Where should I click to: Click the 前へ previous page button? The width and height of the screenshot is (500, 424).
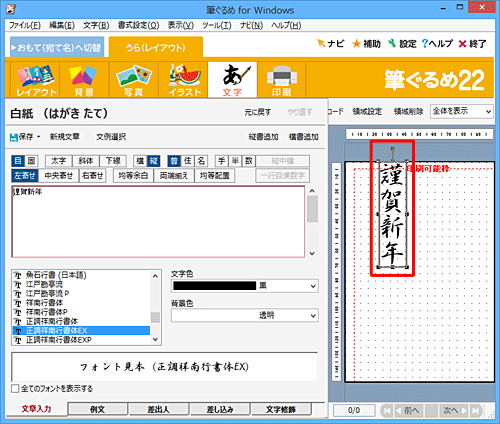point(408,410)
